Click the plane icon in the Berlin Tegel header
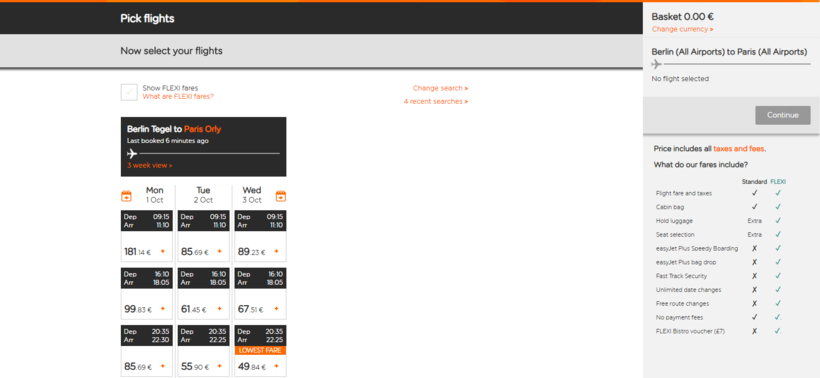 132,154
